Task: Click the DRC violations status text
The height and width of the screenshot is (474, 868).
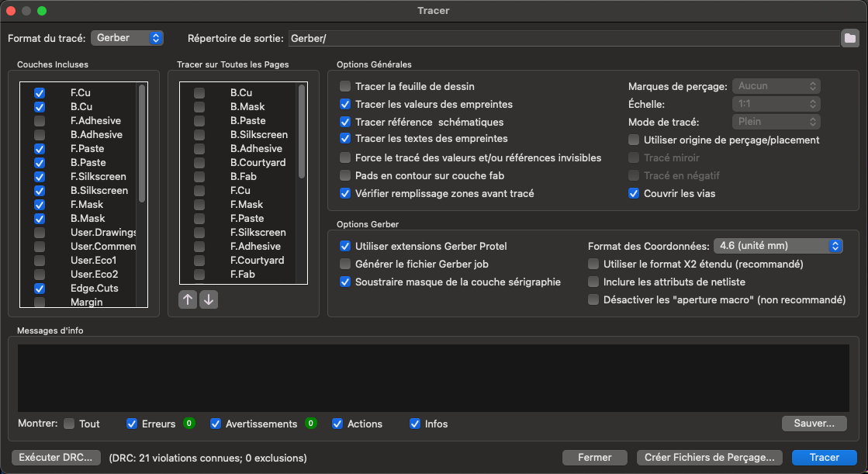Action: [208, 458]
